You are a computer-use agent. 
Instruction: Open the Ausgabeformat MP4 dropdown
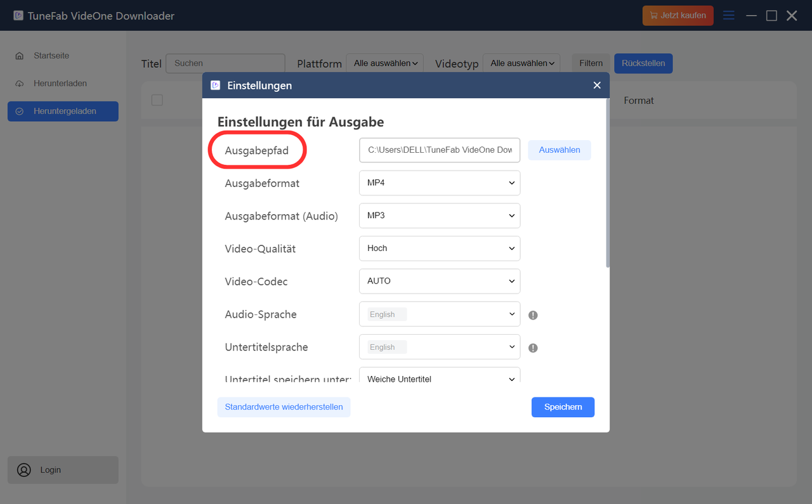coord(440,183)
